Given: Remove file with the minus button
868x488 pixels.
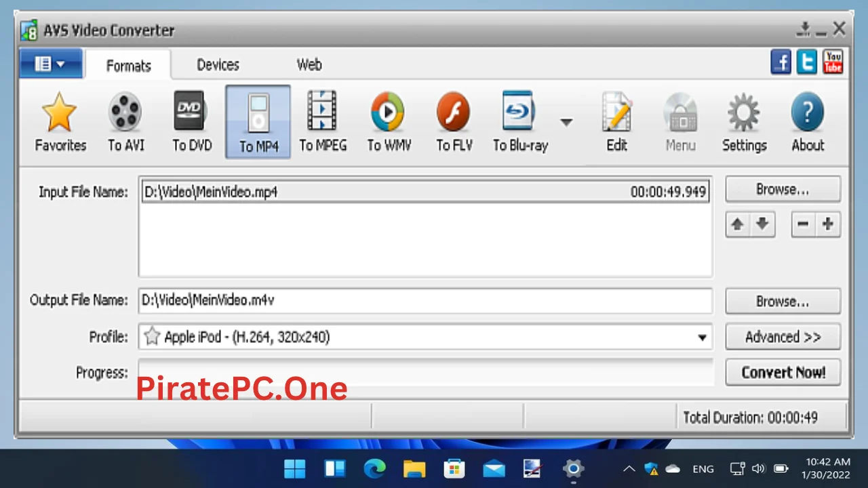Looking at the screenshot, I should [x=803, y=224].
